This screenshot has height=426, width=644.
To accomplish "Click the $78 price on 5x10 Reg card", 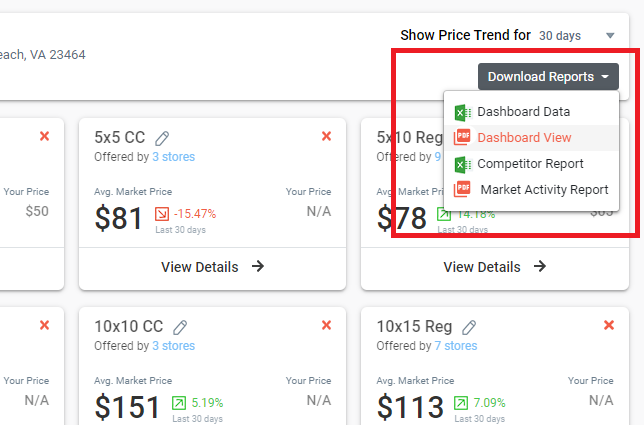I will click(x=402, y=218).
